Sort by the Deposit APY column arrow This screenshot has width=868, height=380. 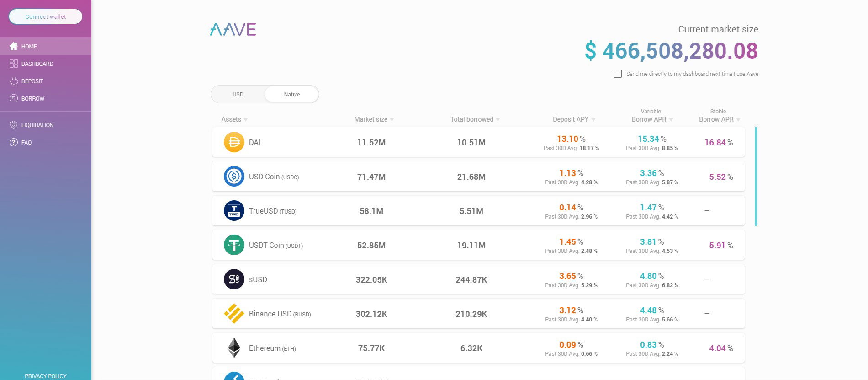593,120
